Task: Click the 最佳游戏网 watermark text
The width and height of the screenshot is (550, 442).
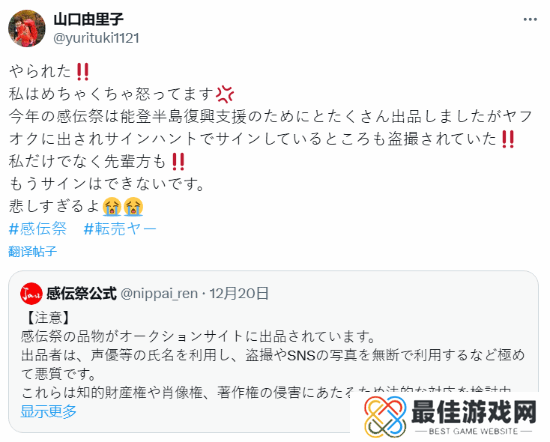Action: 473,412
